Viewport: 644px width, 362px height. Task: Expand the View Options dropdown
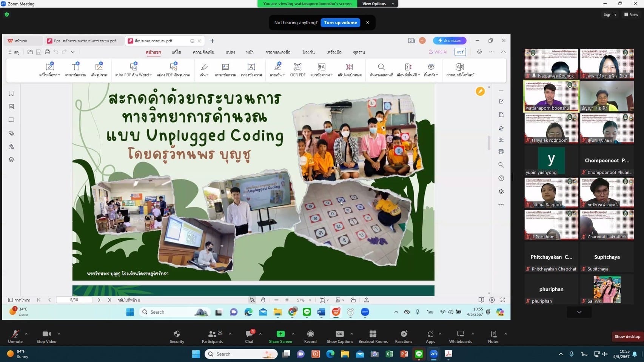pos(378,4)
